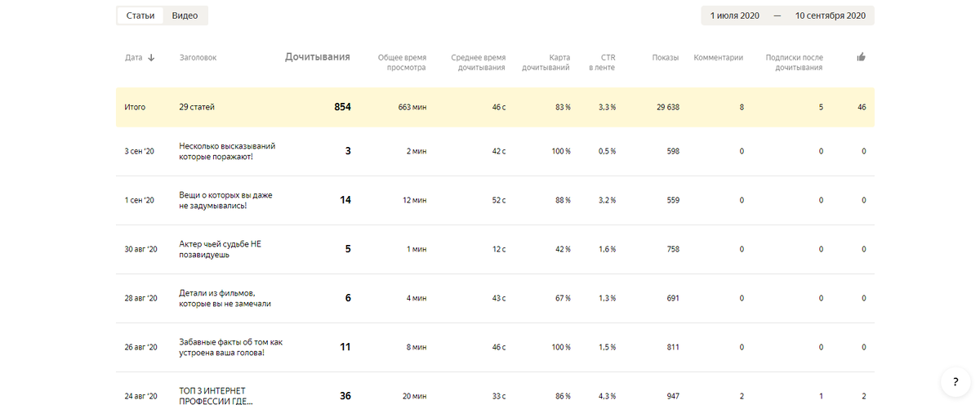Switch to the Видео tab
Viewport: 980px width, 405px height.
(x=185, y=16)
